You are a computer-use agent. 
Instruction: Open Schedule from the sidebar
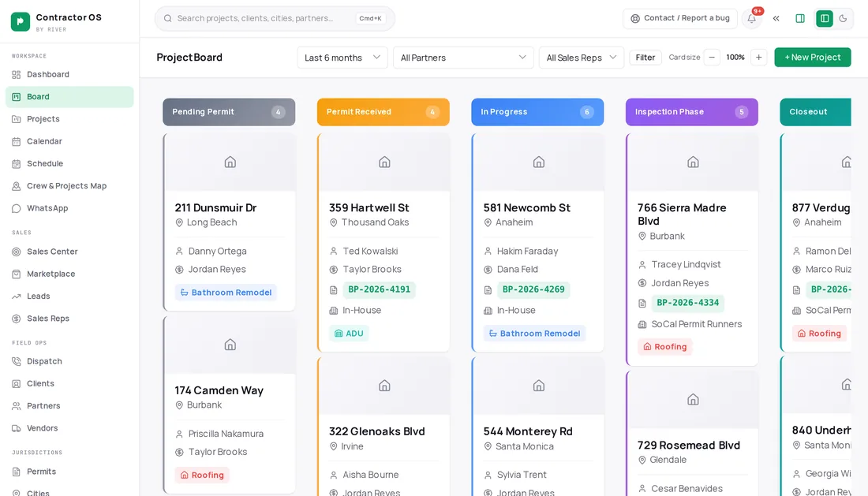(69, 164)
